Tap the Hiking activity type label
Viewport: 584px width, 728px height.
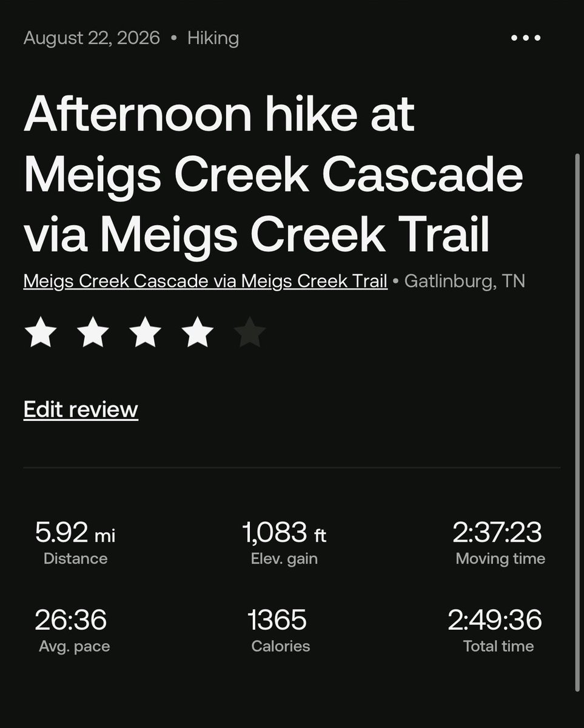[x=213, y=38]
